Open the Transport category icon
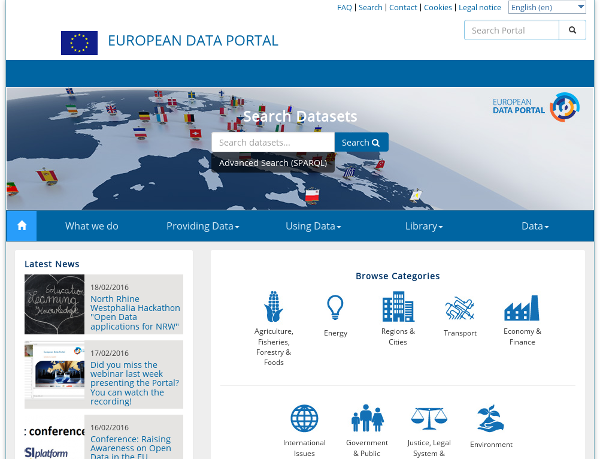This screenshot has width=600, height=459. pyautogui.click(x=460, y=308)
